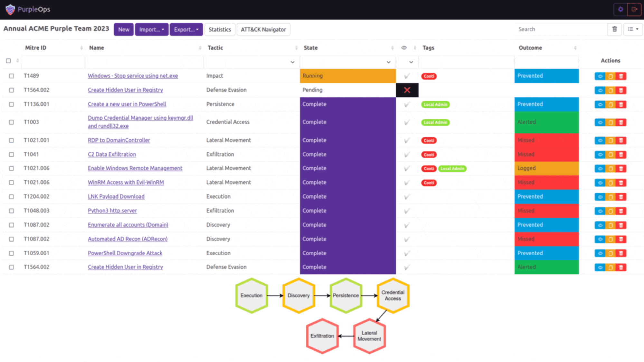The height and width of the screenshot is (362, 644).
Task: Delete the Enumerate all accounts row
Action: click(621, 225)
